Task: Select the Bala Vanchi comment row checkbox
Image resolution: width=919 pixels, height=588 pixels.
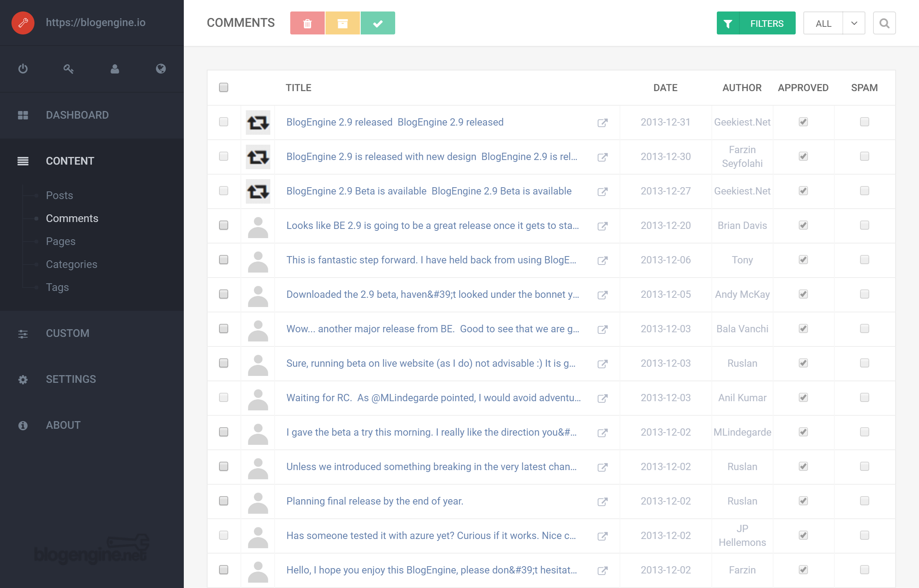Action: [x=224, y=328]
